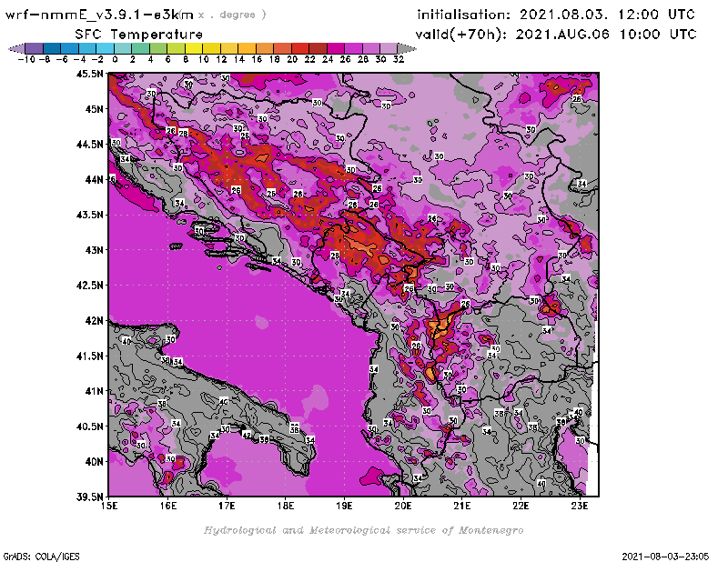Viewport: 728px width, 562px height.
Task: Click the 'GrADS: COLA/IGES' credit text
Action: [41, 557]
